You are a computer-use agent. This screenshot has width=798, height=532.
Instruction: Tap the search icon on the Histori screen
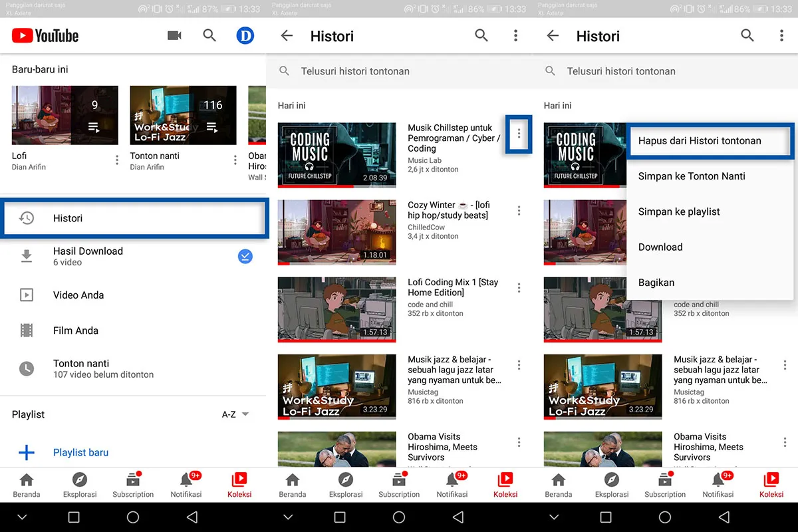tap(481, 36)
